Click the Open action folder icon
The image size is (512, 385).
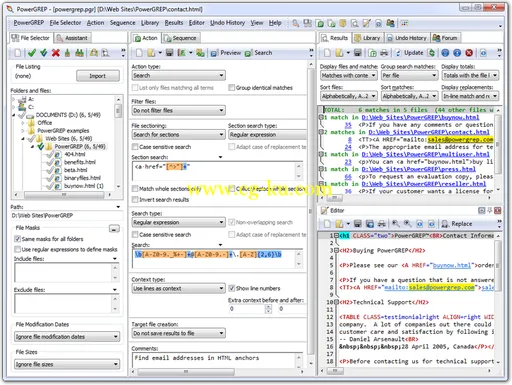[x=151, y=53]
